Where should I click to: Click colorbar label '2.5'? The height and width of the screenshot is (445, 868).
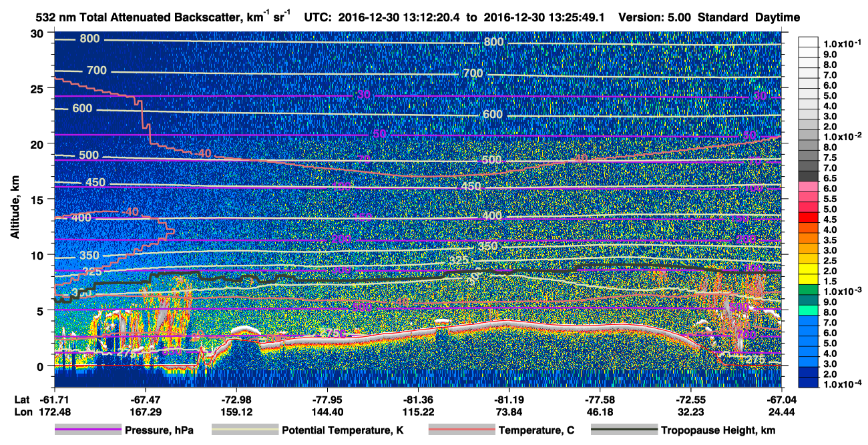point(829,261)
